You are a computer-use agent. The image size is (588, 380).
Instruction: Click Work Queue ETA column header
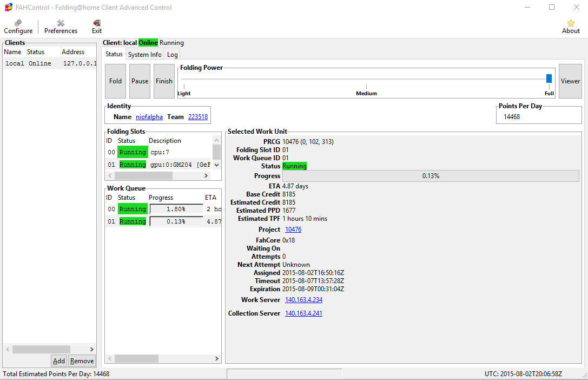[x=212, y=198]
